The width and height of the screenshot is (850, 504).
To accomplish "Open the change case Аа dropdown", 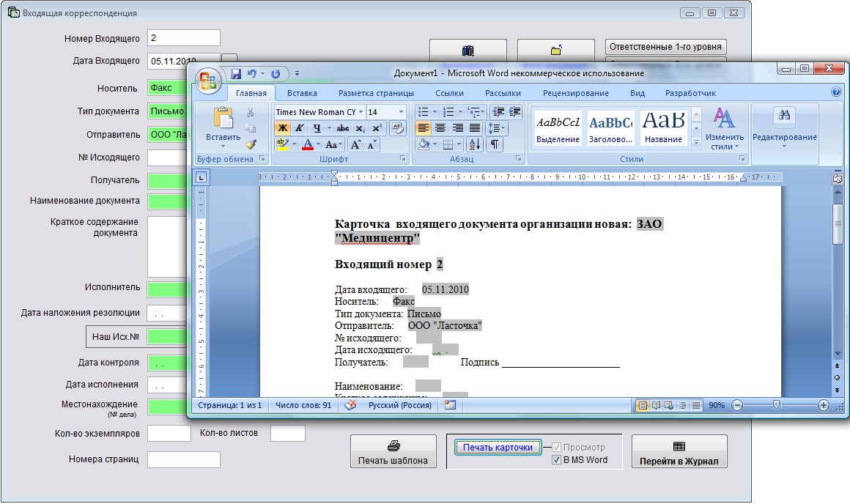I will [x=334, y=145].
